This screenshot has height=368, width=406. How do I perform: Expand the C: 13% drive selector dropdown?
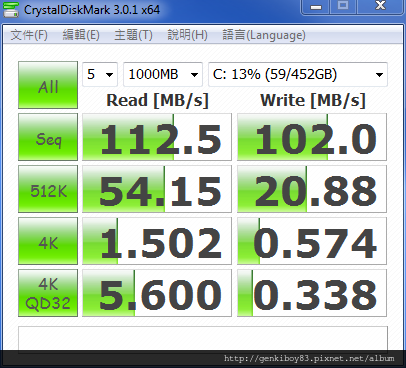298,74
